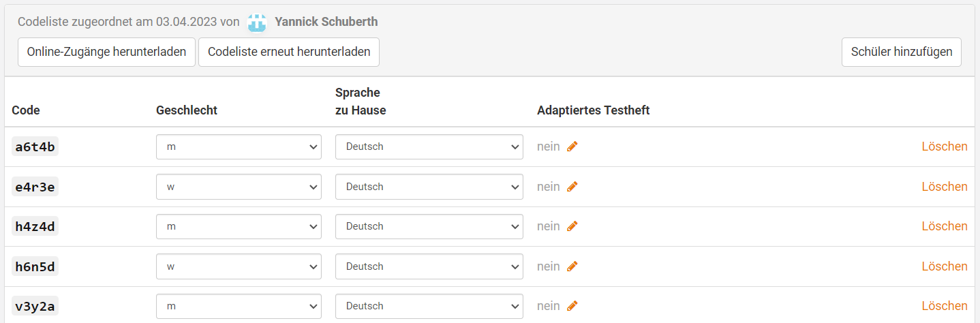Open Sprache zu Hause dropdown for a6t4b

point(429,147)
